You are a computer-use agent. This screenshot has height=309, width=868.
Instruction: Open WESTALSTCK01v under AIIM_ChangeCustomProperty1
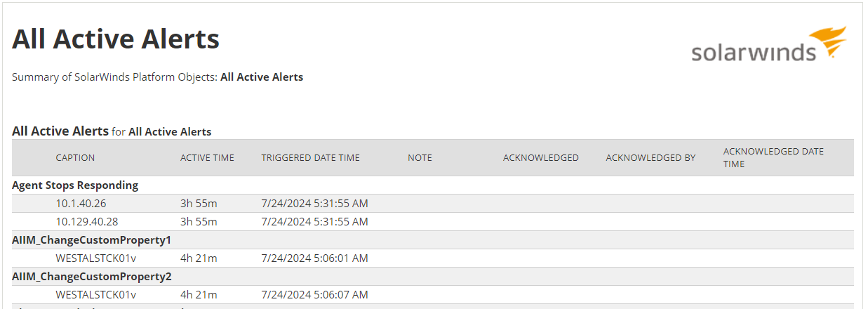[x=95, y=258]
